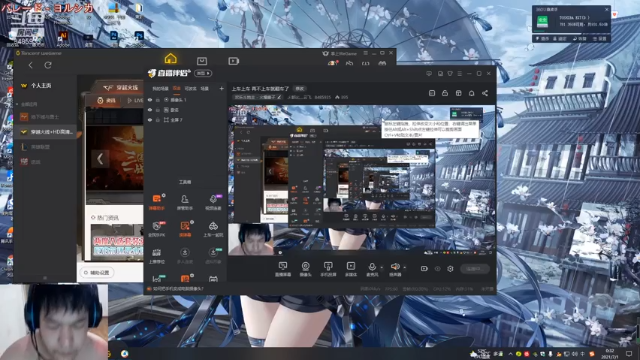
Task: Add a phone screen cast source
Action: [x=328, y=269]
